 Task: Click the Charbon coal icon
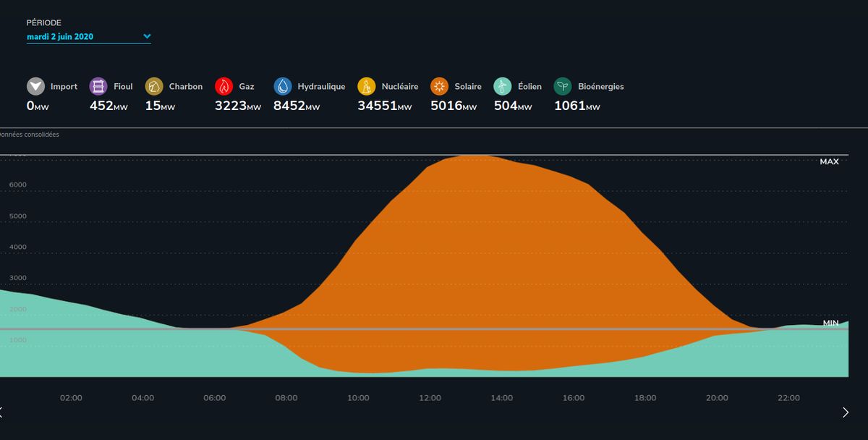pos(154,87)
